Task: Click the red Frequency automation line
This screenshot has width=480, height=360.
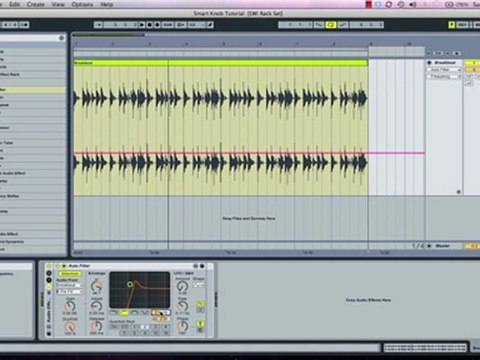Action: [249, 153]
